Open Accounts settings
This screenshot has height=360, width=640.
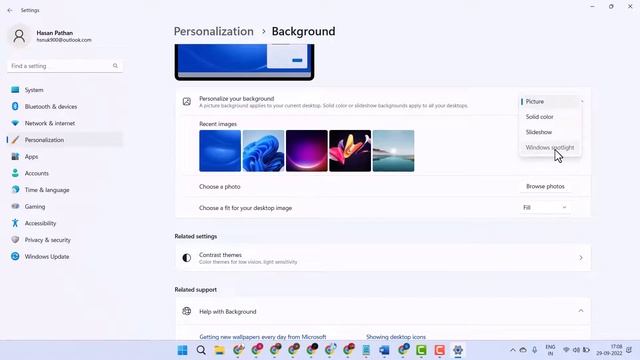tap(65, 173)
